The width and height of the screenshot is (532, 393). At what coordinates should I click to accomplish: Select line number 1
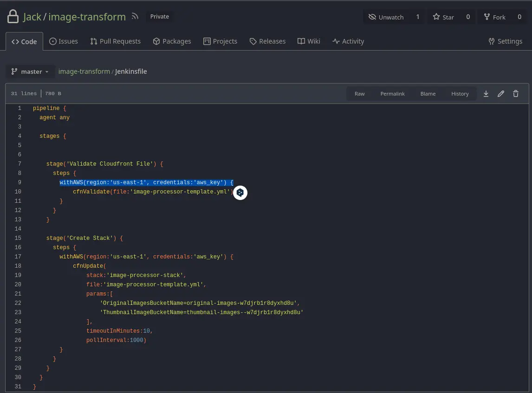[19, 108]
